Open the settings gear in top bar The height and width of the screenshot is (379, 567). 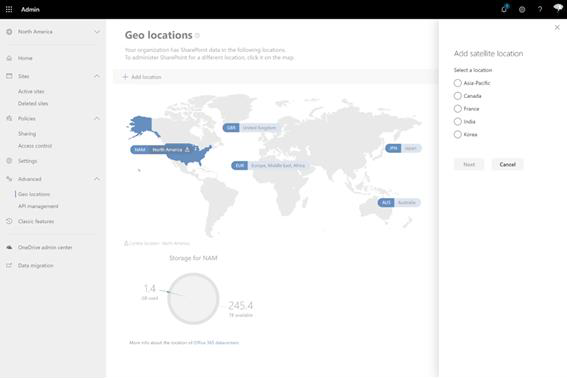(522, 10)
